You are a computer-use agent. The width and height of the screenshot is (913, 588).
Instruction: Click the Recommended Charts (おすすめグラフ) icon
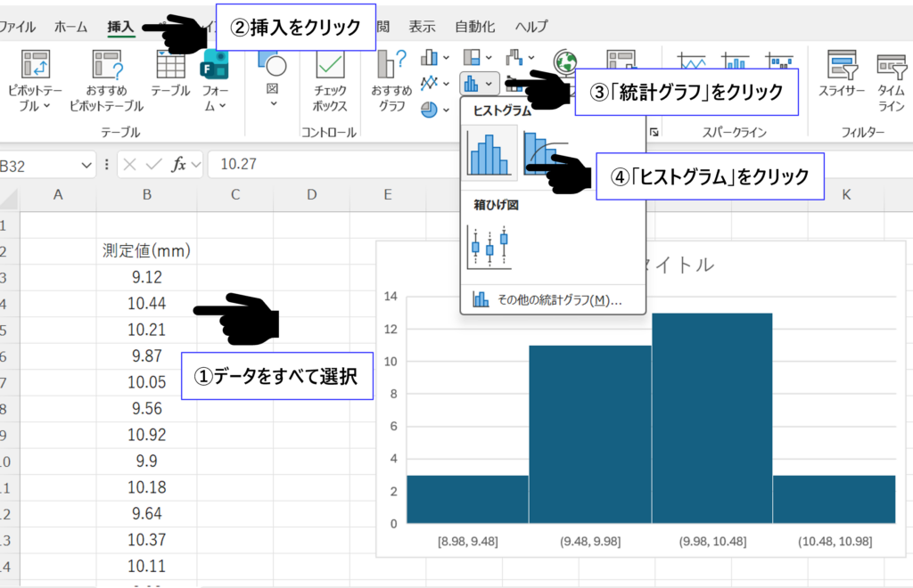[x=391, y=78]
